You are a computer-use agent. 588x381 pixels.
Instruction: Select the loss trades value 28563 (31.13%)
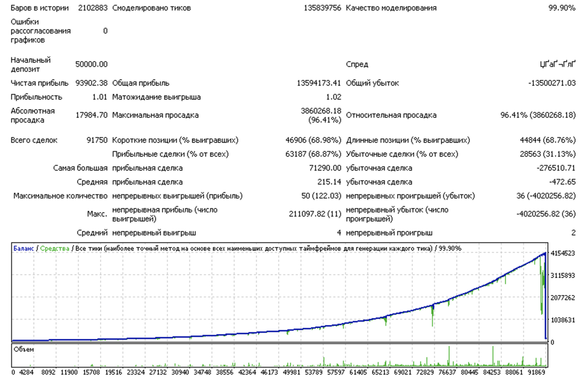[548, 154]
